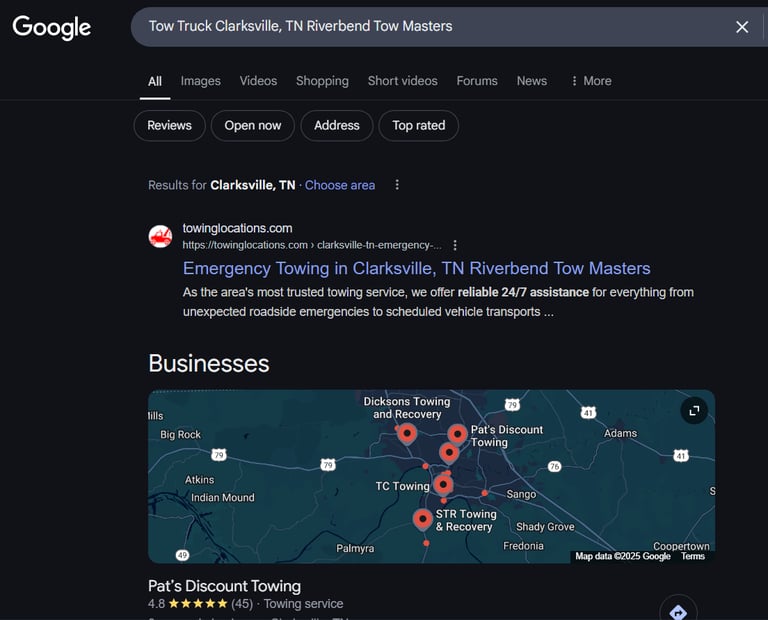Open the Short videos tab
The width and height of the screenshot is (768, 620).
pos(403,81)
